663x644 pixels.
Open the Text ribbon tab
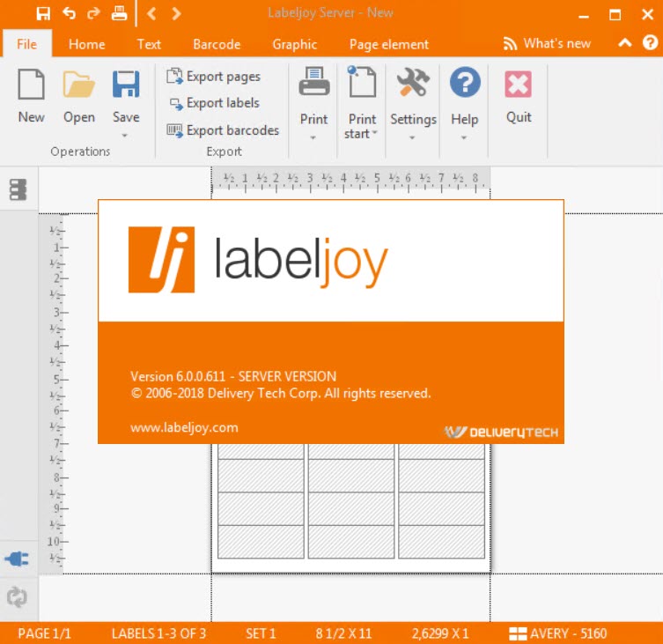pos(149,44)
